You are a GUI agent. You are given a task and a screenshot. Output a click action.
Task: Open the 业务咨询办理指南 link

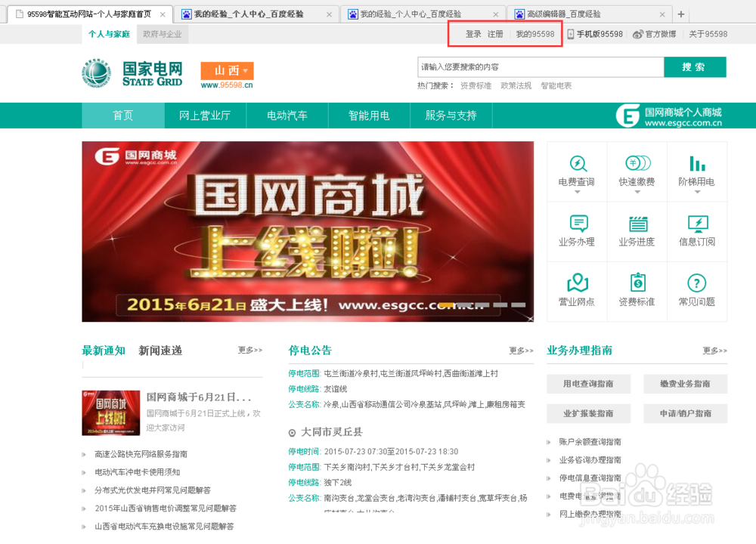(590, 460)
